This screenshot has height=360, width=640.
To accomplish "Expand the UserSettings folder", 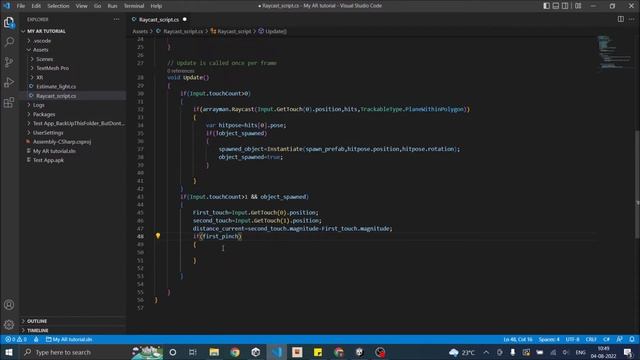I will tap(73, 133).
